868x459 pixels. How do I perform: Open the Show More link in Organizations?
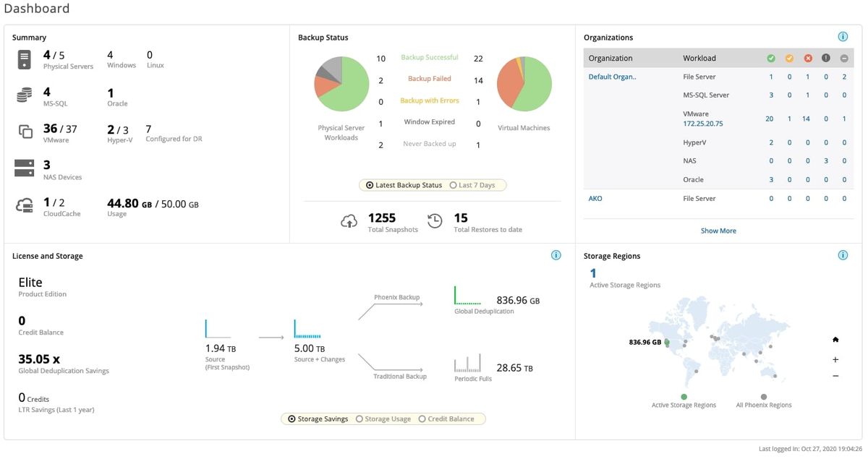[717, 230]
